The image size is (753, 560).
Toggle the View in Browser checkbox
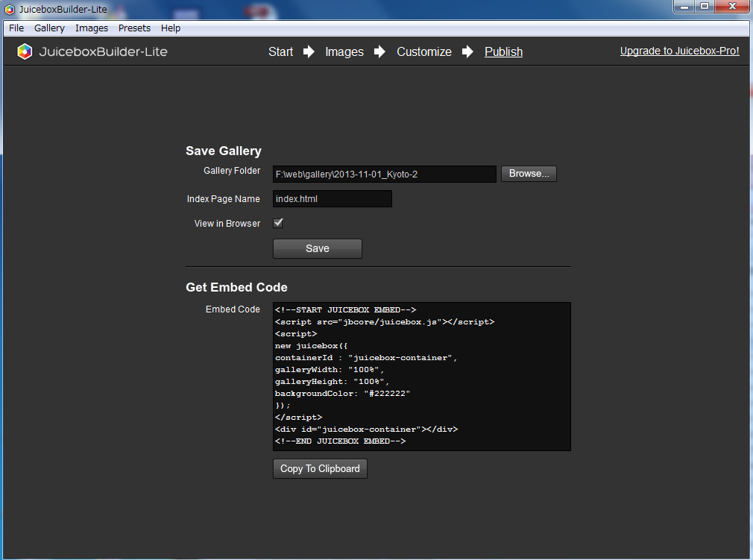[278, 223]
